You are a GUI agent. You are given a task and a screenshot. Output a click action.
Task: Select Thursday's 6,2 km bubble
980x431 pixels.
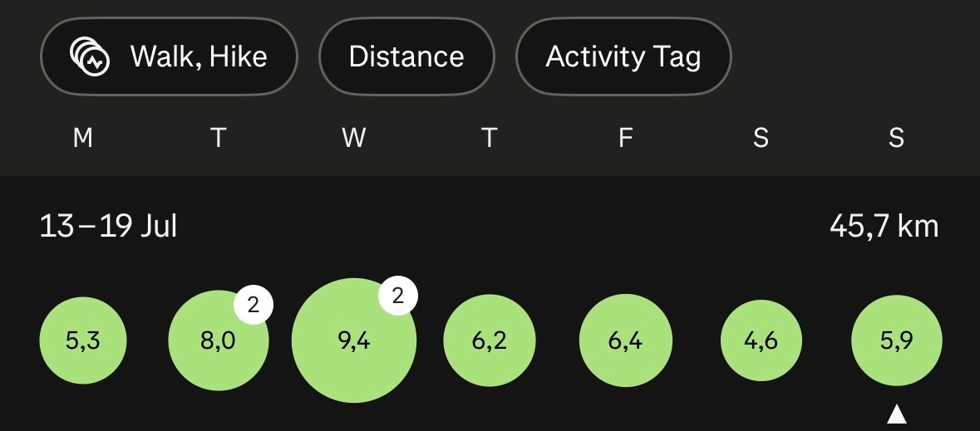click(490, 340)
